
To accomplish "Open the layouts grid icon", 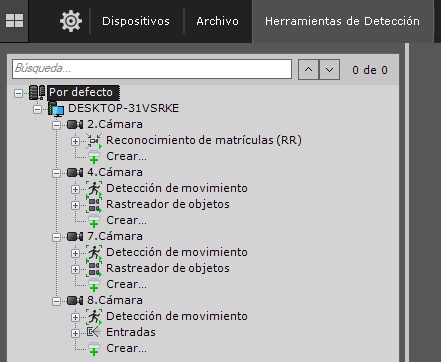I will [x=14, y=21].
